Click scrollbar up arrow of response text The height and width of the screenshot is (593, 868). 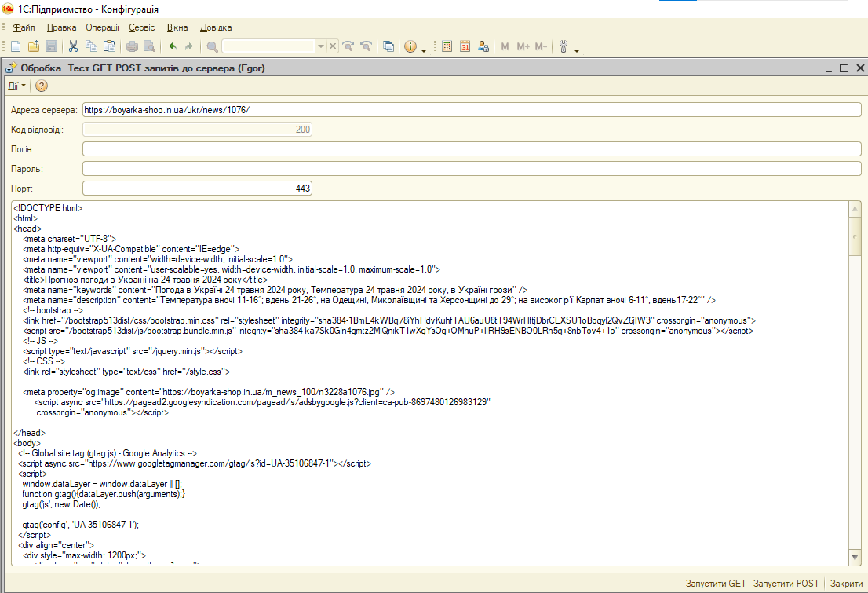coord(855,208)
